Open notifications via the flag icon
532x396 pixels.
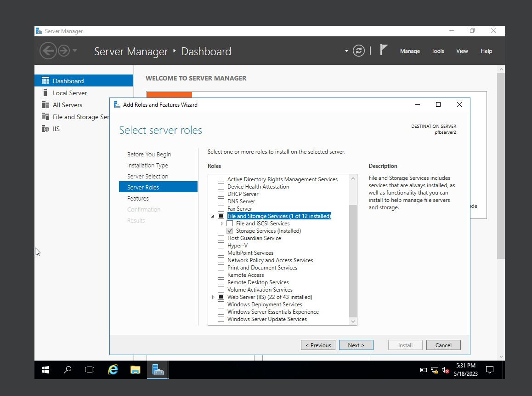pyautogui.click(x=384, y=50)
